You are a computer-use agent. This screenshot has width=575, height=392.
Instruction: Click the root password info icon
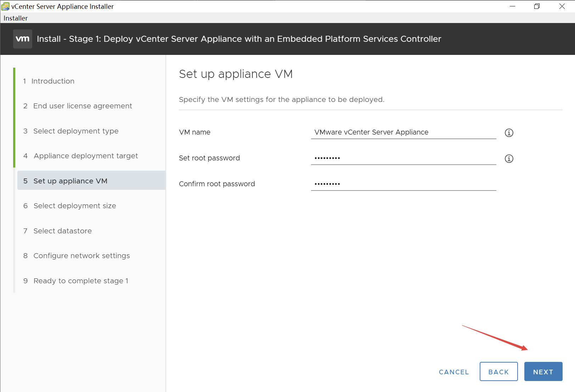[509, 159]
